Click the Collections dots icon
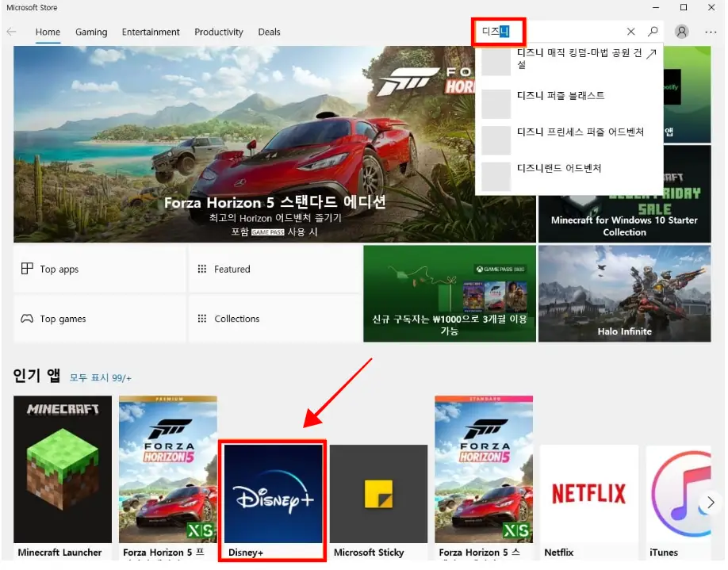Screen dimensions: 728x570 tap(202, 319)
